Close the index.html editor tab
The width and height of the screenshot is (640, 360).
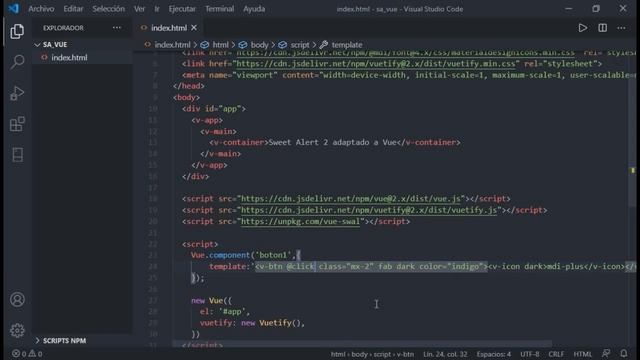click(194, 28)
